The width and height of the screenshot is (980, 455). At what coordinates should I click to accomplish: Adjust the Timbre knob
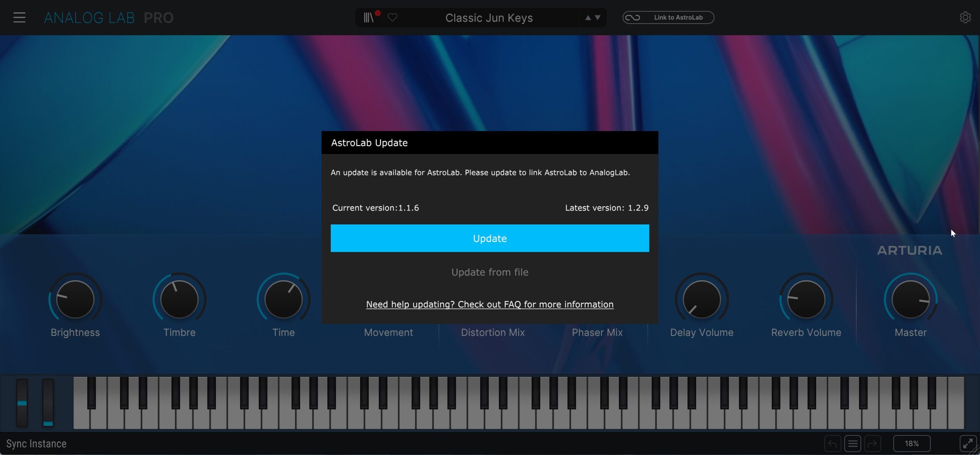(x=179, y=299)
